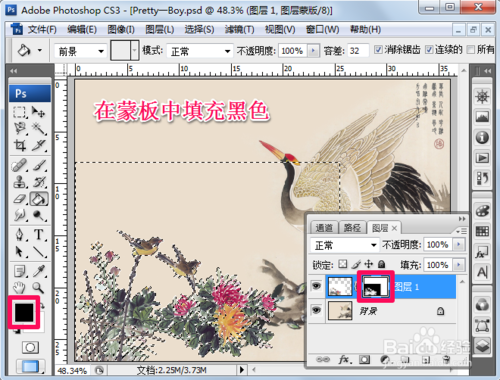Switch to the 路径 tab
This screenshot has width=500, height=380.
click(x=352, y=228)
